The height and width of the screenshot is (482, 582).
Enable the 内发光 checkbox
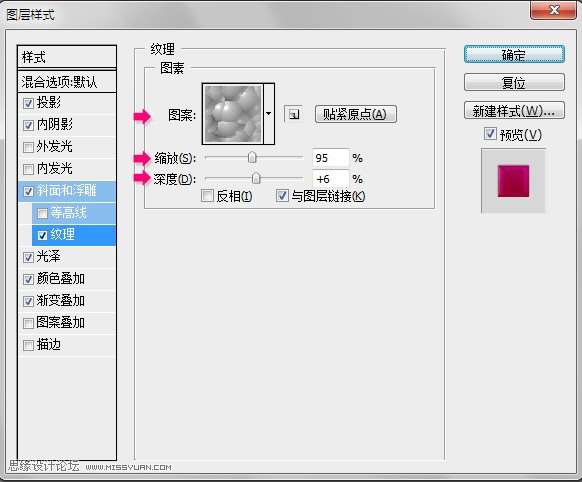point(28,169)
